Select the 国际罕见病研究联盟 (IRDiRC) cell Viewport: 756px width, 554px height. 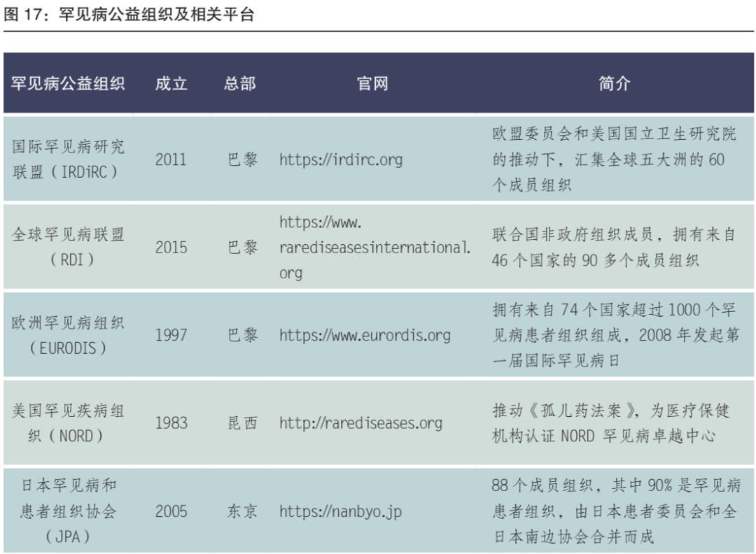click(x=68, y=159)
